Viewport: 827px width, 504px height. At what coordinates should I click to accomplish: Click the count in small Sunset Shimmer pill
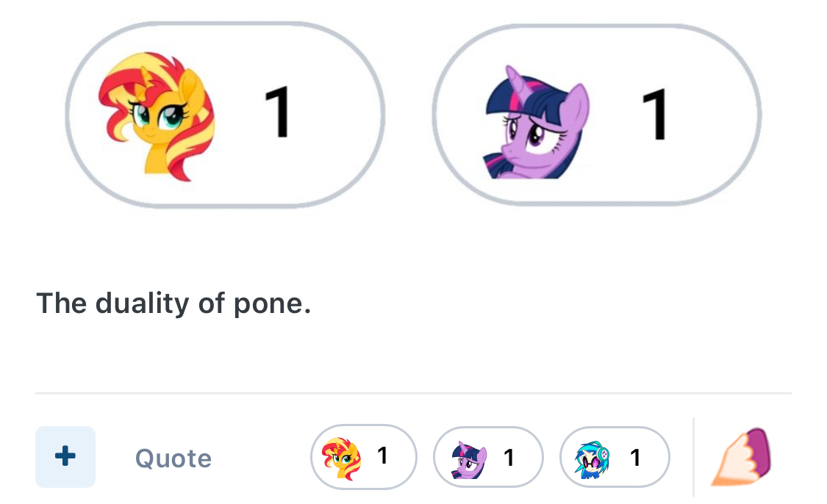[x=382, y=456]
